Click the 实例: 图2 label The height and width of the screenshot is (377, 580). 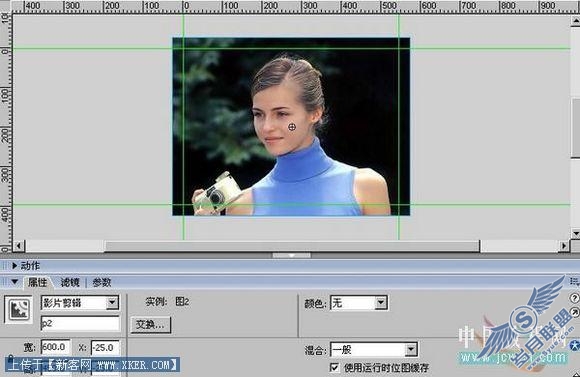(x=167, y=302)
